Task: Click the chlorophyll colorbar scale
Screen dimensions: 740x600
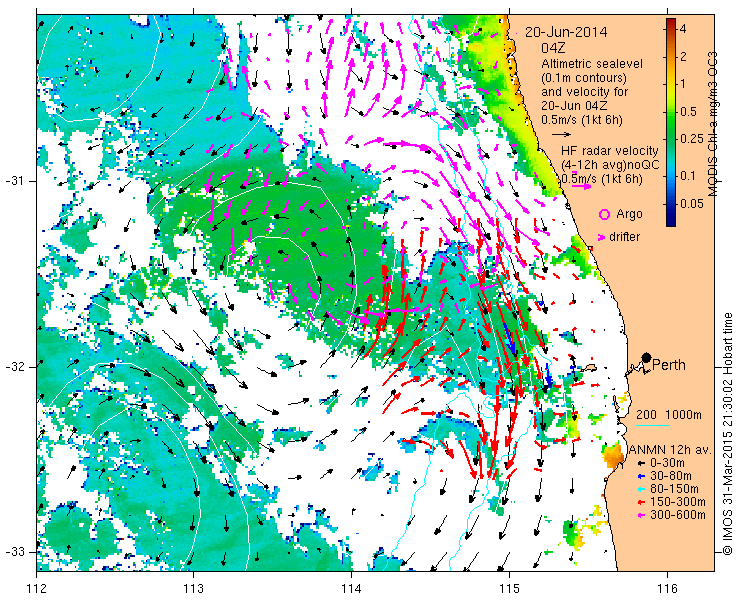Action: click(671, 122)
